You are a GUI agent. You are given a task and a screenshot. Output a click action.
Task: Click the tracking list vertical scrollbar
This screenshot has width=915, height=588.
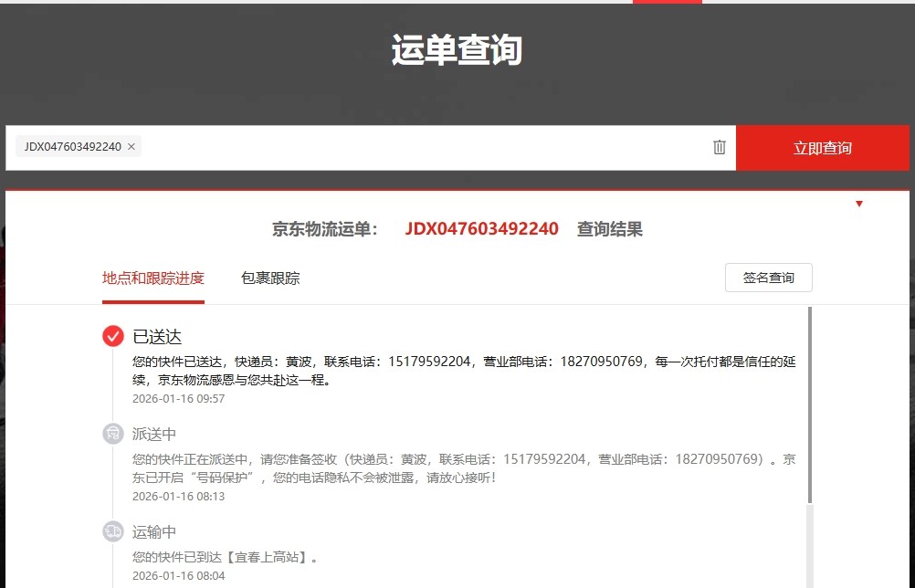809,402
